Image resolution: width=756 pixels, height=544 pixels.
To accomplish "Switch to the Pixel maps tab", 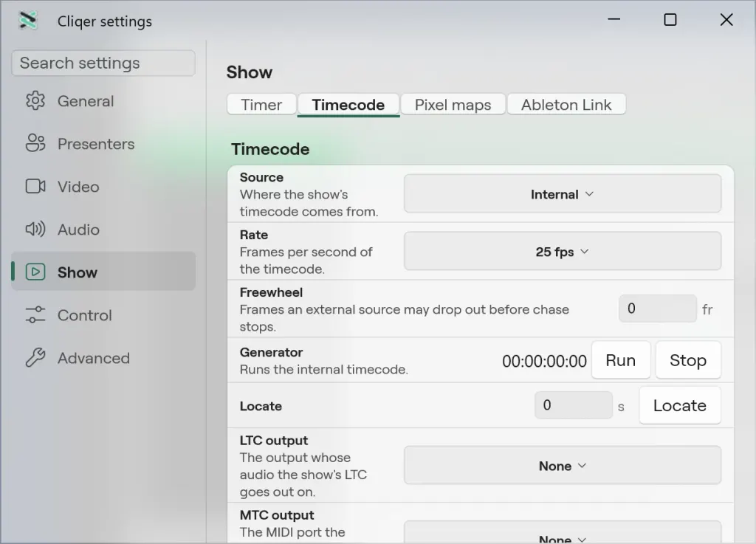I will [x=453, y=105].
